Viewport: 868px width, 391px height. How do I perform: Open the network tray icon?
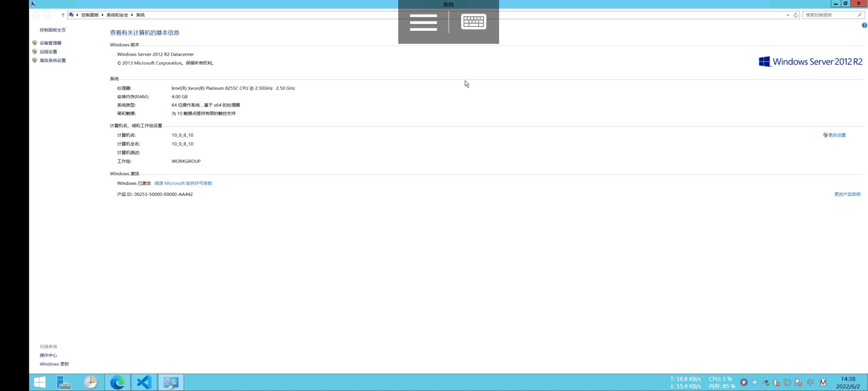tap(788, 382)
